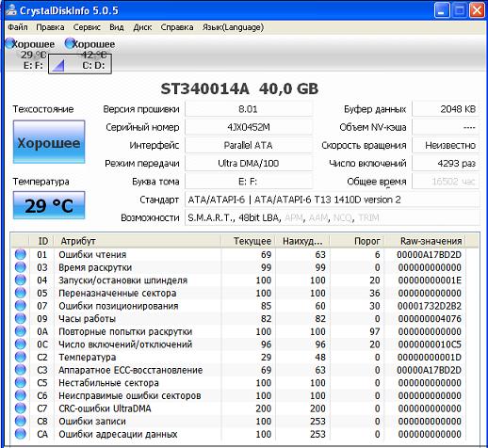Click the 29 °C temperature button
This screenshot has height=448, width=488.
(x=49, y=205)
